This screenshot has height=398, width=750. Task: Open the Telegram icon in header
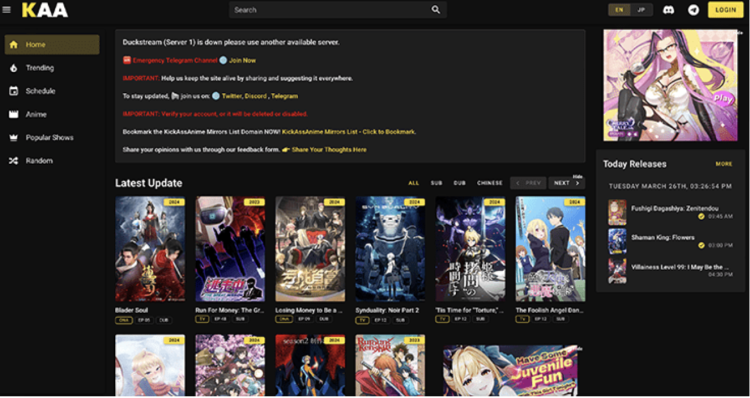(693, 10)
